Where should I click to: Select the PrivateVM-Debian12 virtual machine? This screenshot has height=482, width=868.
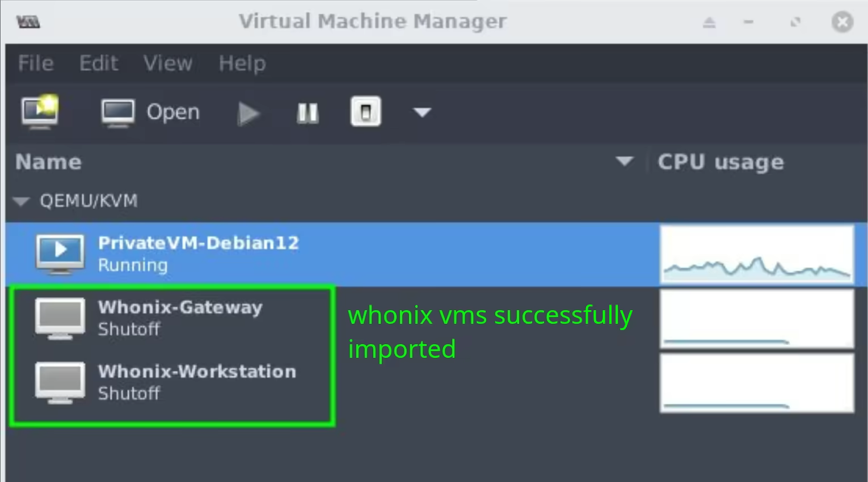pyautogui.click(x=199, y=253)
